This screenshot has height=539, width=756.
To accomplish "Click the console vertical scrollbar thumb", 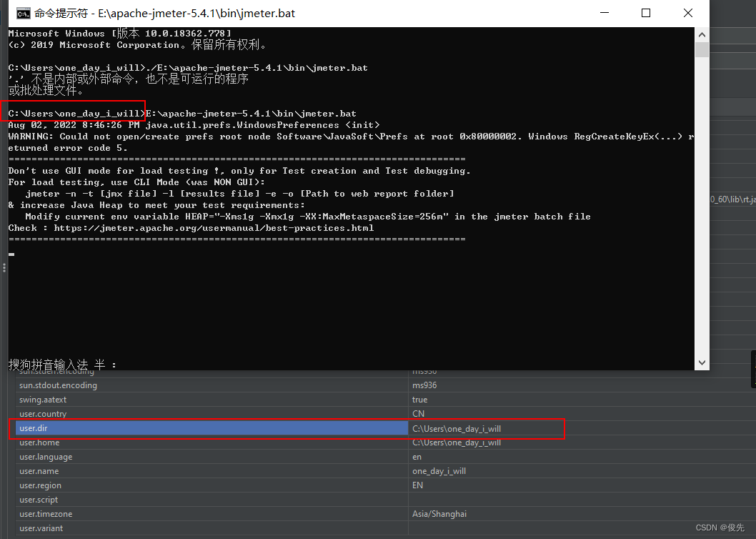I will [702, 50].
